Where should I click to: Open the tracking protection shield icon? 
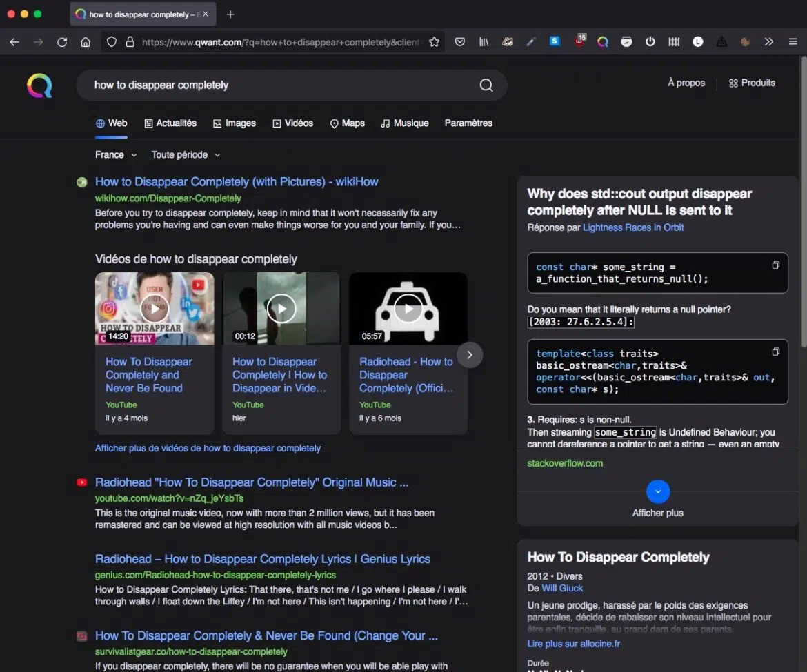(x=111, y=42)
